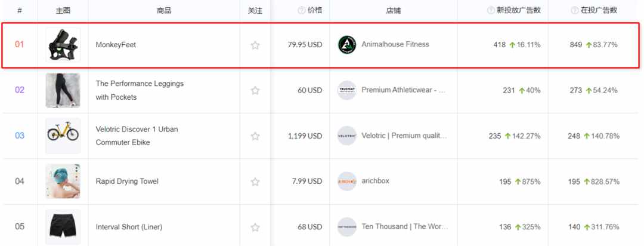Star the Velotric Discover 1 Ebike
The width and height of the screenshot is (644, 246).
(x=255, y=136)
